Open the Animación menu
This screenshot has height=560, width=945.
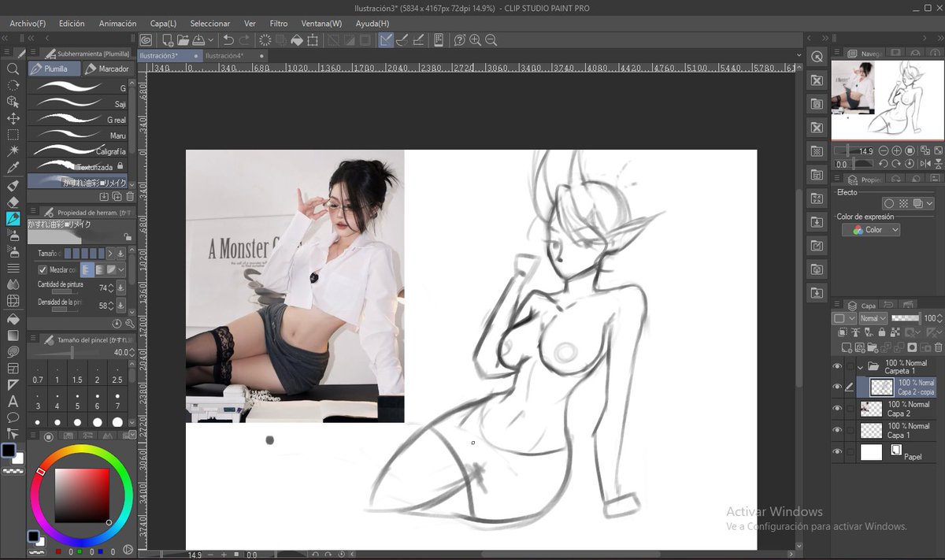117,24
